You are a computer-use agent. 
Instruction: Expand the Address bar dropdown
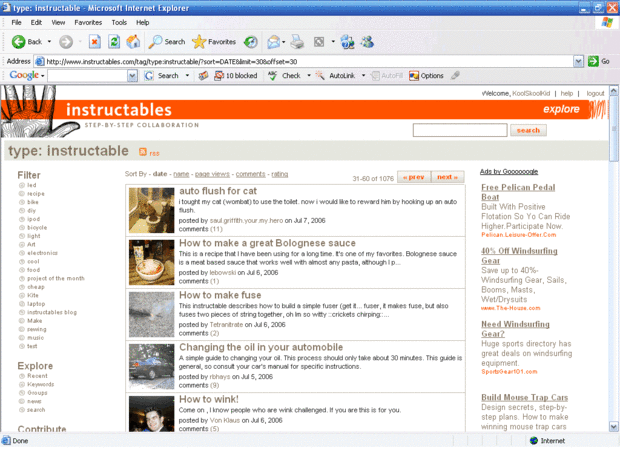(578, 61)
